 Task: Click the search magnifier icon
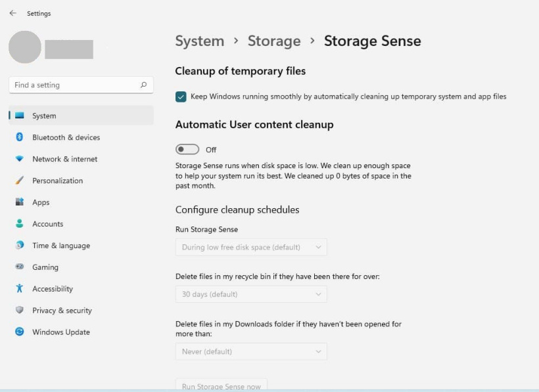tap(144, 85)
